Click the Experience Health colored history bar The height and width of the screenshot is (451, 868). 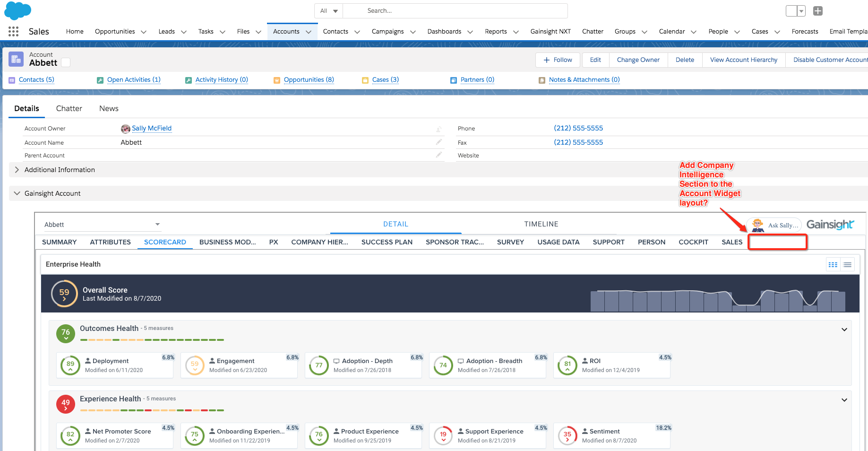tap(152, 410)
